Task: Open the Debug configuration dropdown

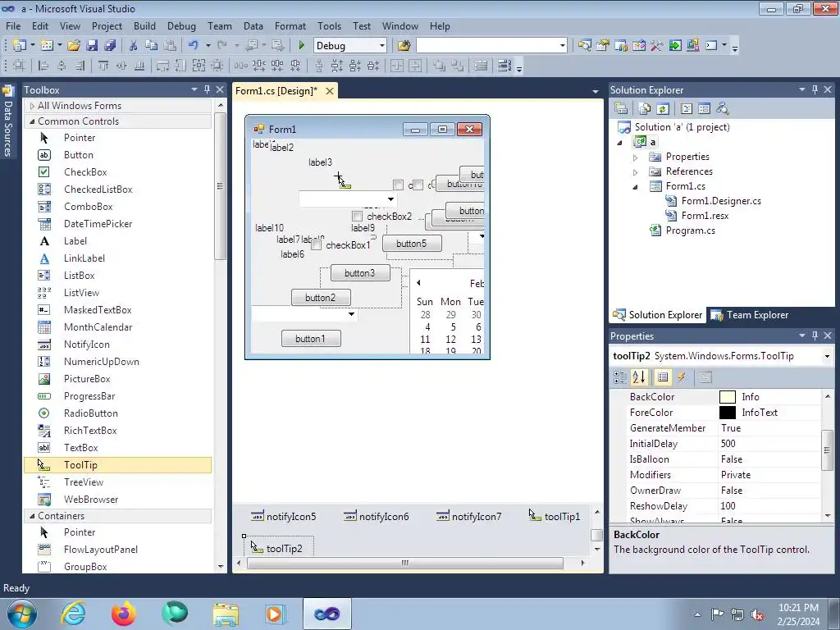Action: coord(382,46)
